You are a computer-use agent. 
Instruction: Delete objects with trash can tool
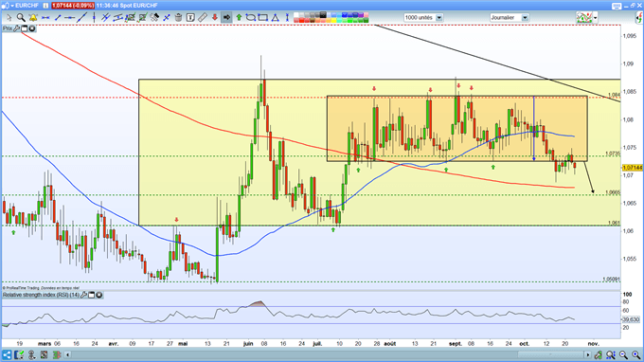click(178, 17)
